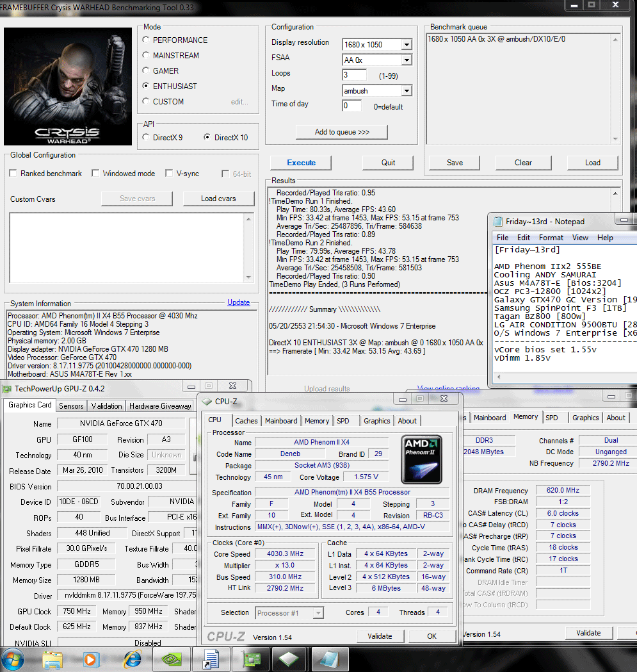Viewport: 637px width, 672px height.
Task: Select the MAINSTREAM mode option
Action: click(146, 55)
